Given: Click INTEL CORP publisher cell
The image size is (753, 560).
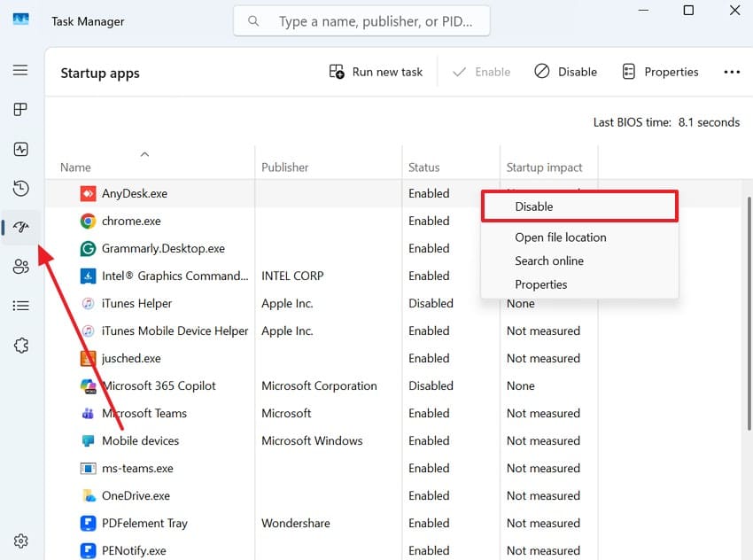Looking at the screenshot, I should pos(292,276).
